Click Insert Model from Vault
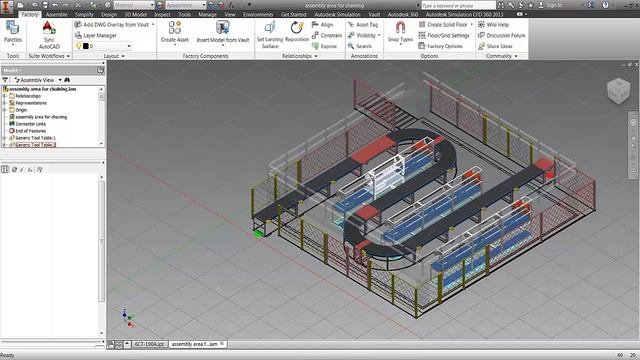The height and width of the screenshot is (360, 640). 223,32
